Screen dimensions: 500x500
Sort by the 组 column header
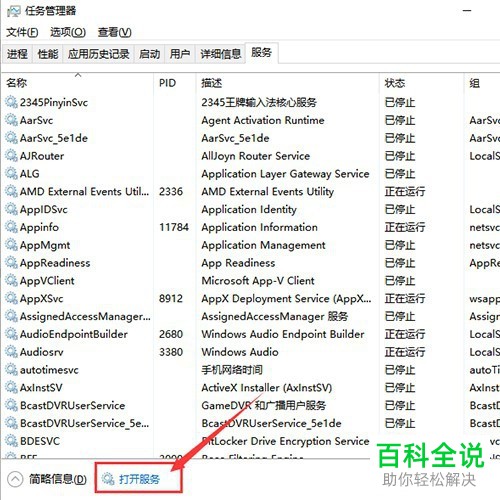pyautogui.click(x=482, y=83)
